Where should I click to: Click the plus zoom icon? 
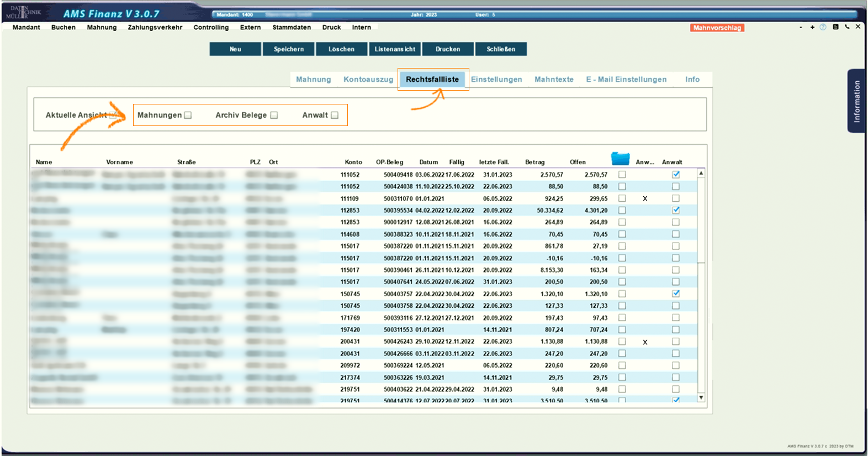(812, 27)
